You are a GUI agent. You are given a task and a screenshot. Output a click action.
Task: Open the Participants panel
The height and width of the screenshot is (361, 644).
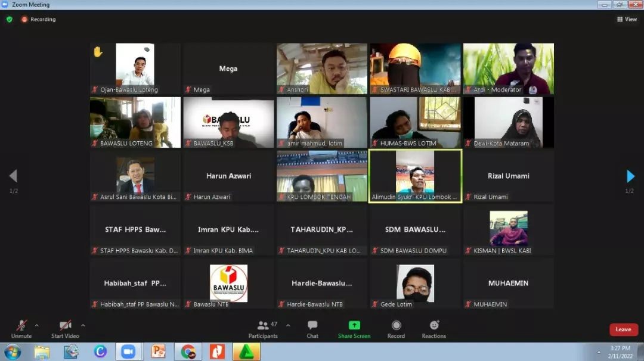263,327
